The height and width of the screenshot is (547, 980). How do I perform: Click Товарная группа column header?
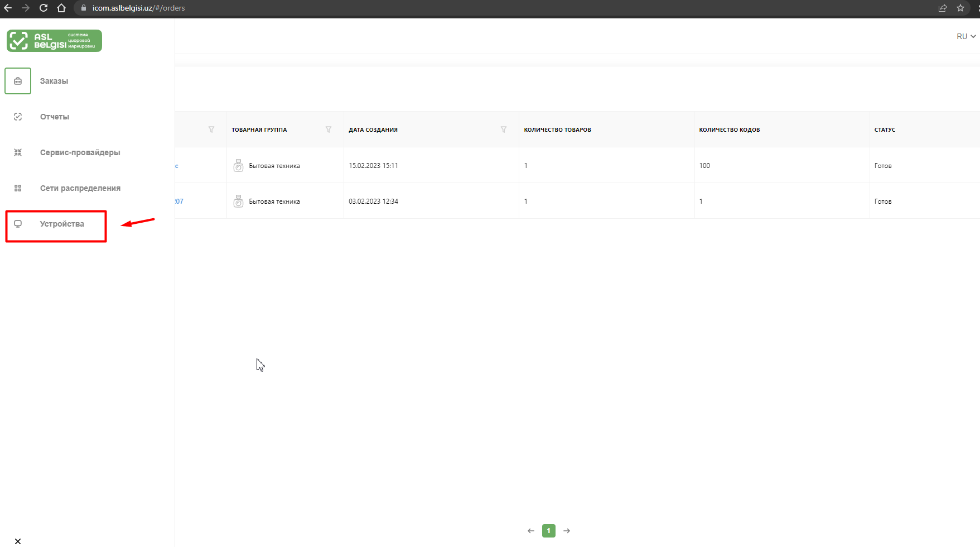point(259,129)
